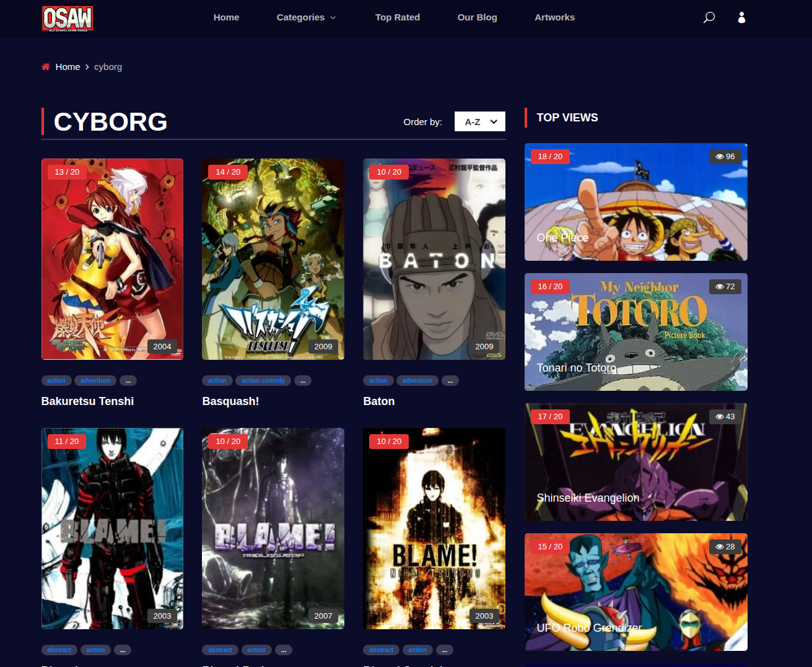
Task: Click Home breadcrumb link
Action: [68, 67]
